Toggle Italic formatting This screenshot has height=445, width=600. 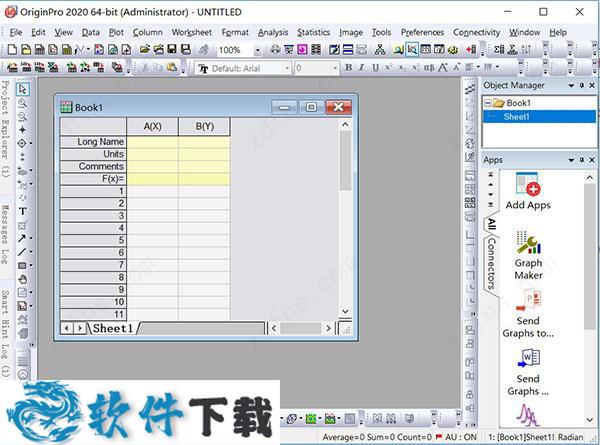362,67
